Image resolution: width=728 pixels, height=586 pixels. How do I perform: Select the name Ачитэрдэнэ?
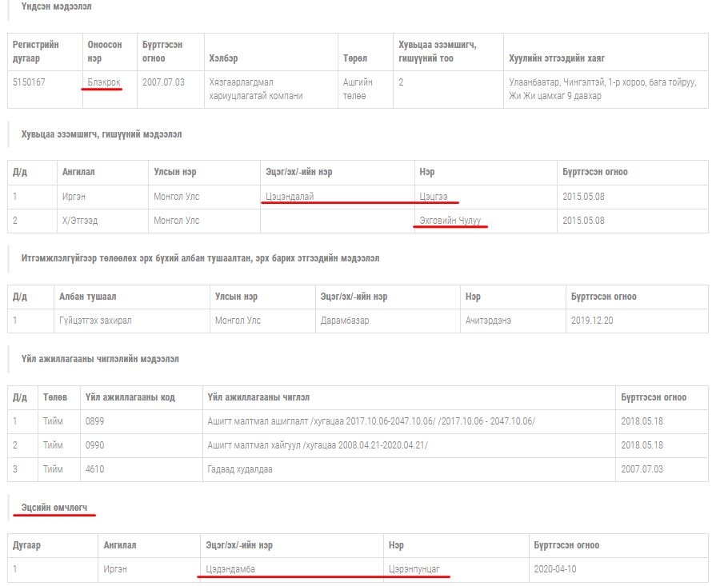click(488, 321)
